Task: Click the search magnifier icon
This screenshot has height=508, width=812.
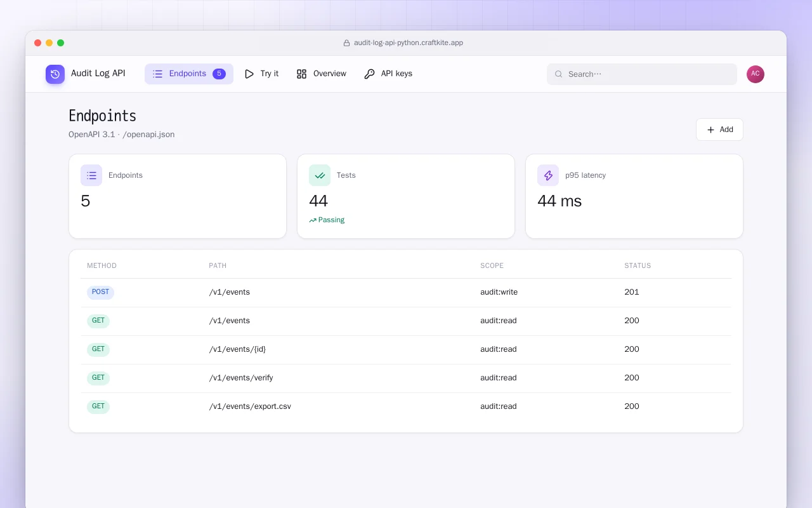Action: (x=559, y=74)
